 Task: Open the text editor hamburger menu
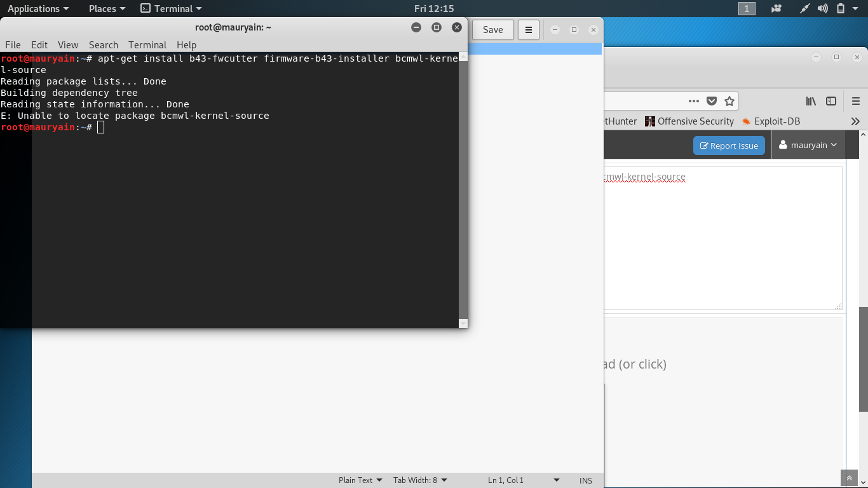pyautogui.click(x=528, y=30)
